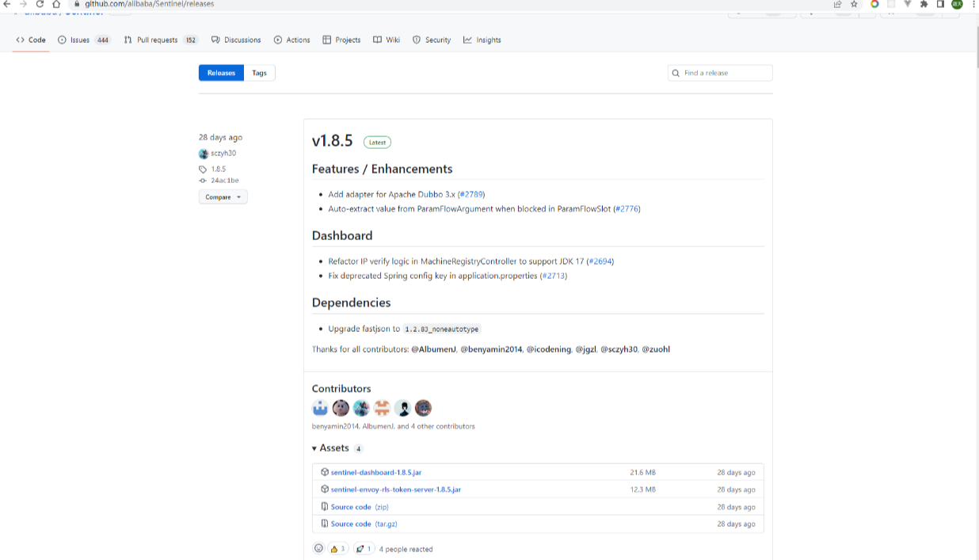
Task: Download sentinel-envoy-rls-token-server-1.8.5.jar
Action: tap(396, 490)
